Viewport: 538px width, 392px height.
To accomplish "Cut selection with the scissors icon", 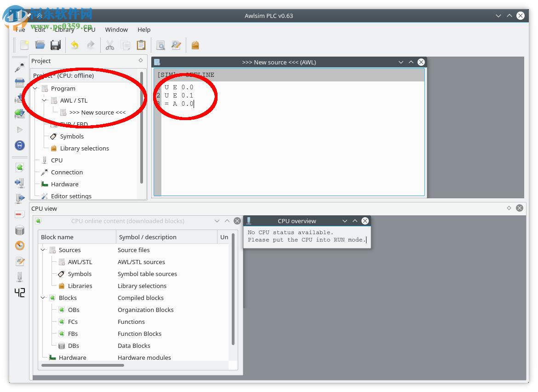I will (110, 45).
